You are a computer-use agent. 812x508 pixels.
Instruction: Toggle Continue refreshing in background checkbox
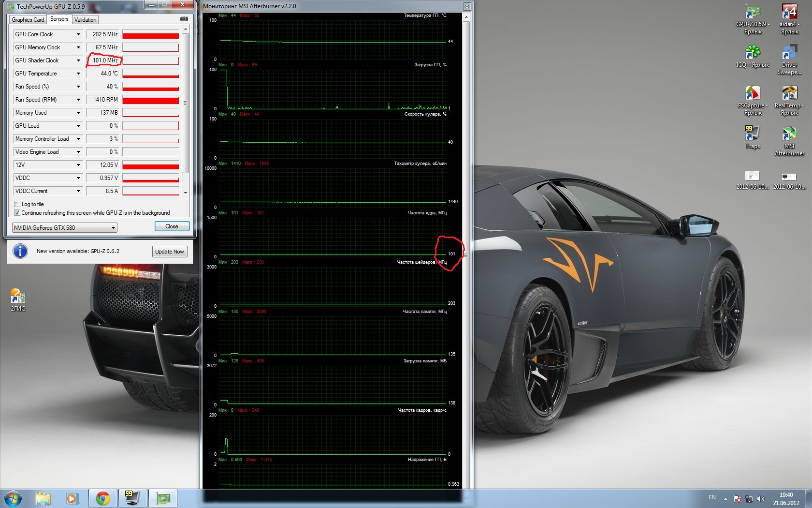click(x=17, y=213)
